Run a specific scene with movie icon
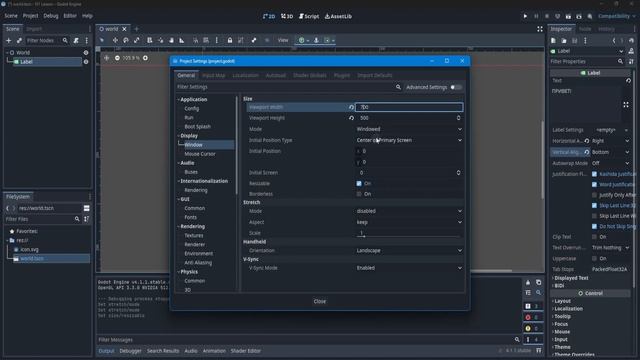This screenshot has height=360, width=640. point(579,16)
